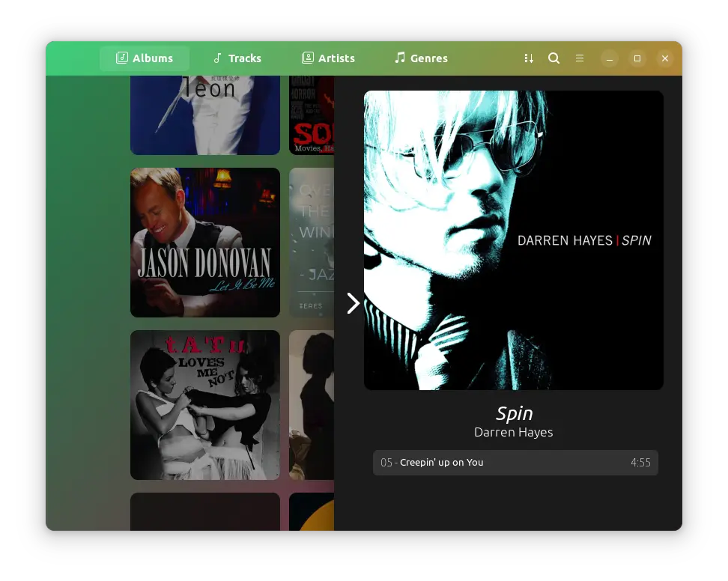Click the yellow album in the bottom row
The image size is (728, 581).
coord(312,512)
